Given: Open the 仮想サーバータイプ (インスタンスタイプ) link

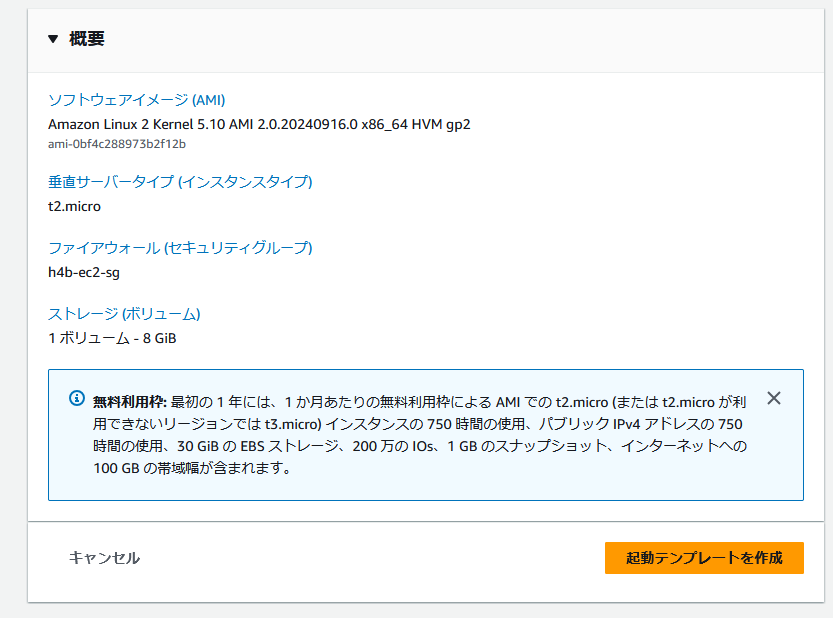Looking at the screenshot, I should [180, 182].
